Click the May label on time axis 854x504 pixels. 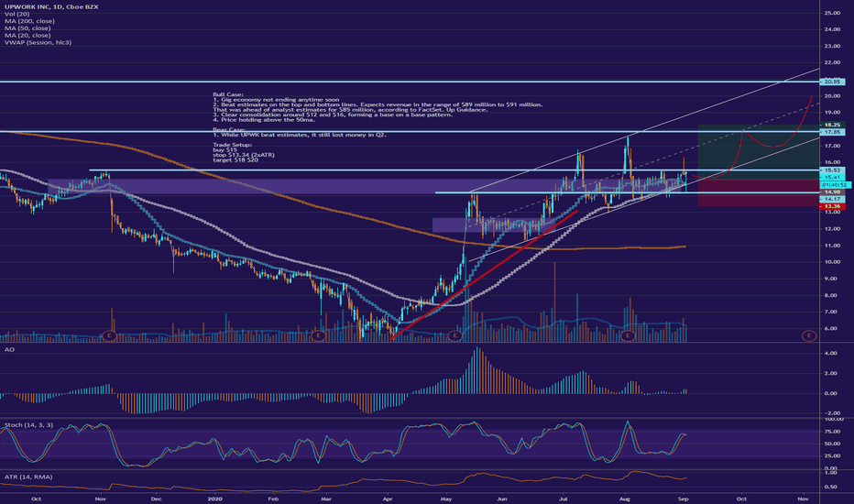click(446, 499)
